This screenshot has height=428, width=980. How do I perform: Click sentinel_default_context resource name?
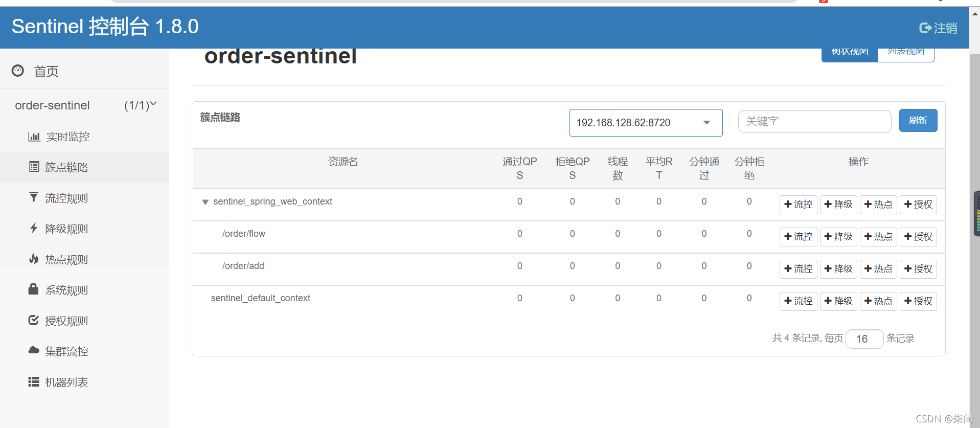pyautogui.click(x=260, y=298)
